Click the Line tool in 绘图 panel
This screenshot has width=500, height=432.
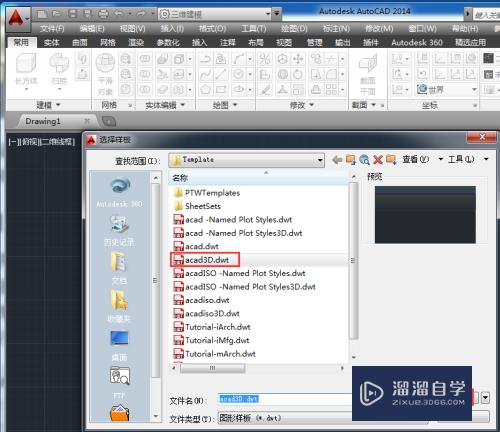point(221,74)
